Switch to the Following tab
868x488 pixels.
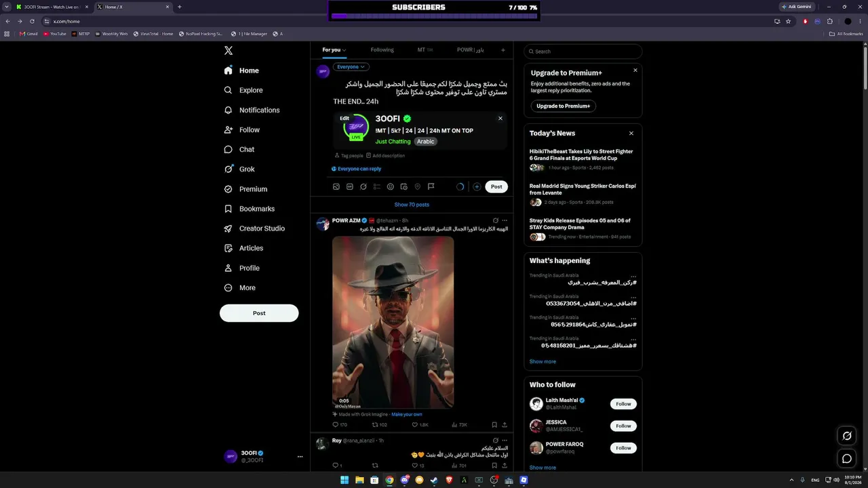(x=382, y=49)
